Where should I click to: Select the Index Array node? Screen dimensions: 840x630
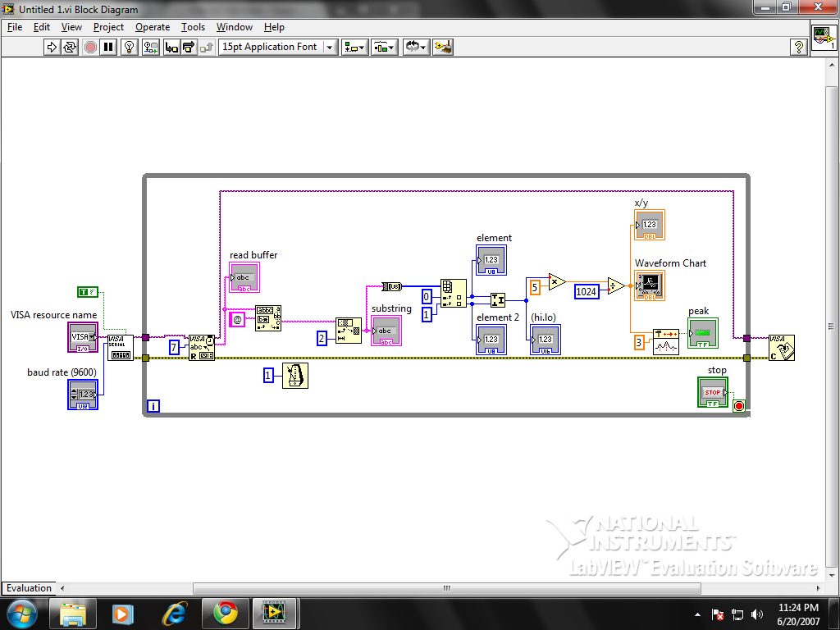453,293
